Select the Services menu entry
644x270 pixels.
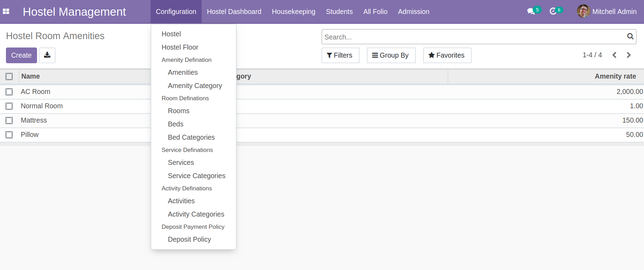181,162
